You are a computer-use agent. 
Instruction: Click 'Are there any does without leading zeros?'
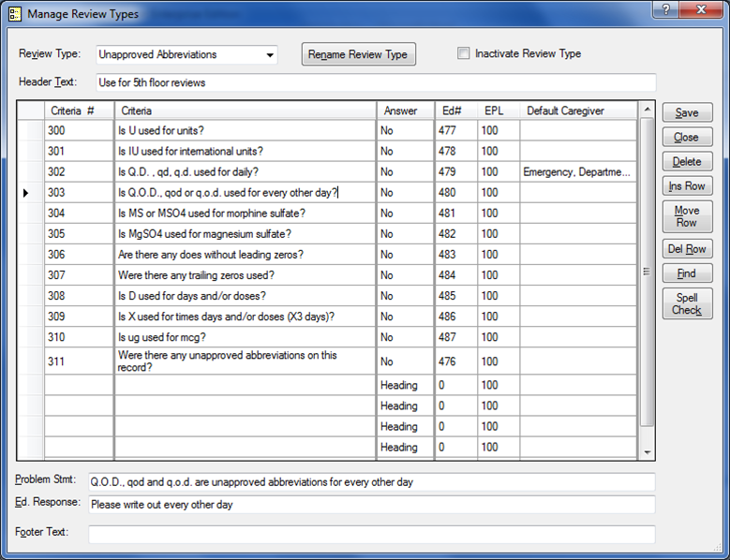(x=245, y=255)
